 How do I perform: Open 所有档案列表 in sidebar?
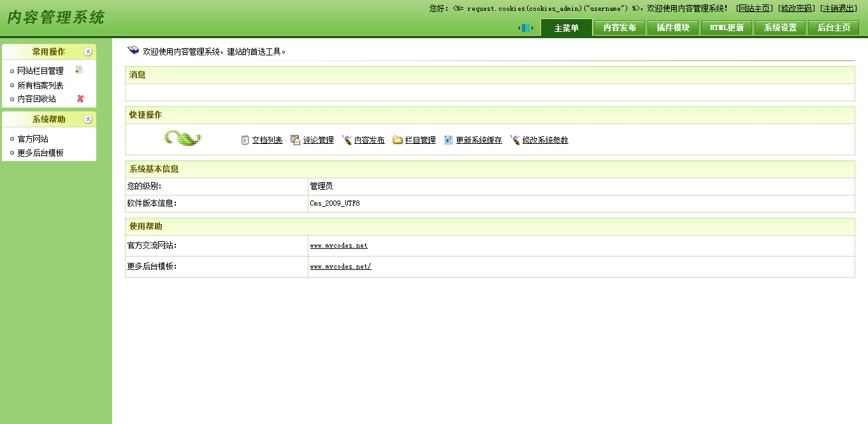pos(41,85)
